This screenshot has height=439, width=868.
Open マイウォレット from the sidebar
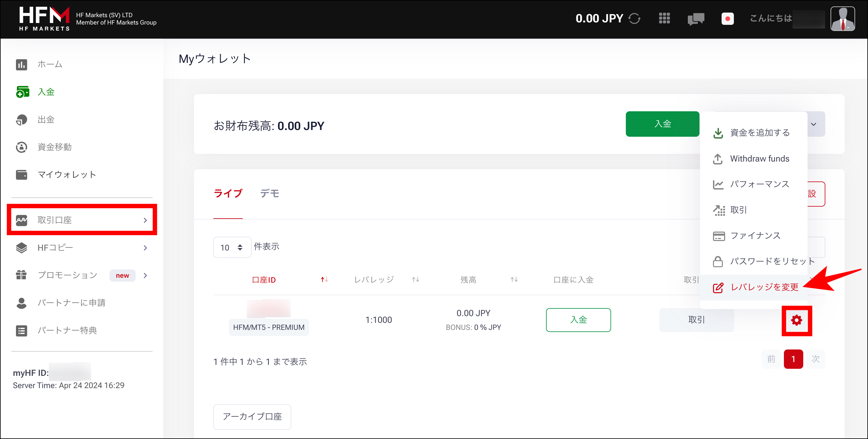(67, 174)
